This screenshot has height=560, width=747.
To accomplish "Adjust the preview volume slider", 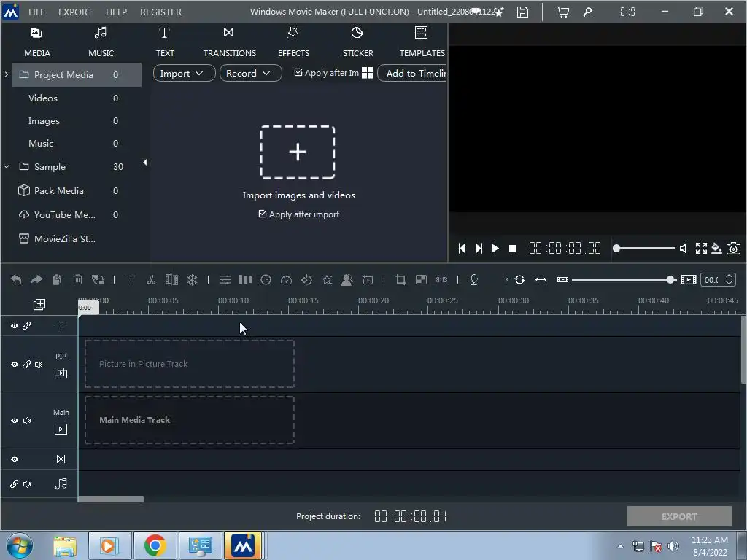I will [646, 248].
